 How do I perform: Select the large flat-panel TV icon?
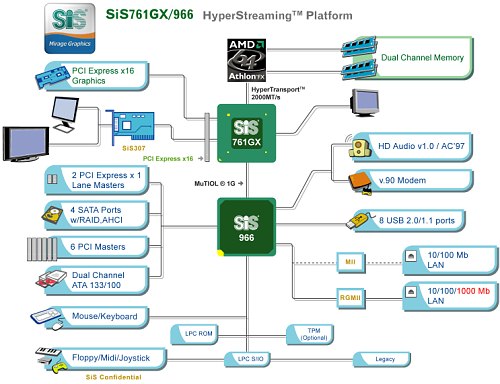pos(26,144)
